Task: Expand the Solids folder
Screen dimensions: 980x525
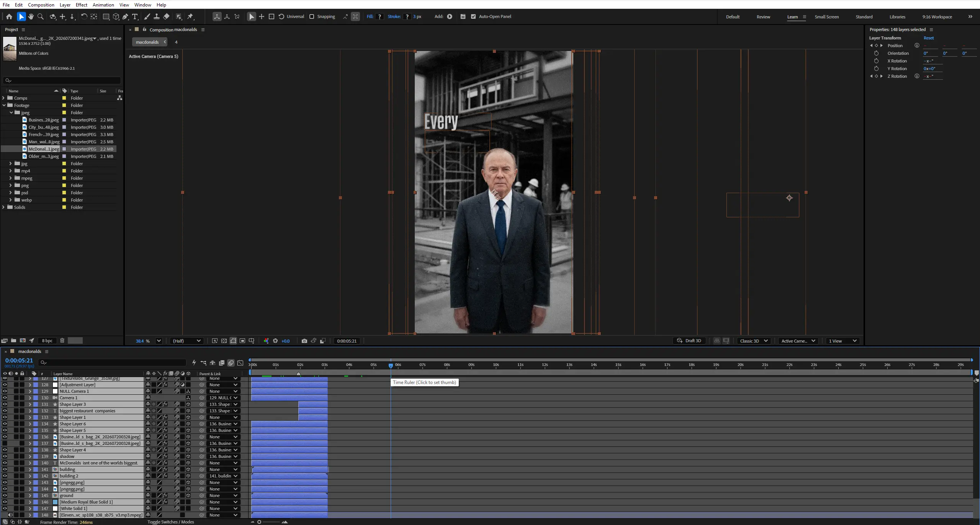Action: (4, 207)
